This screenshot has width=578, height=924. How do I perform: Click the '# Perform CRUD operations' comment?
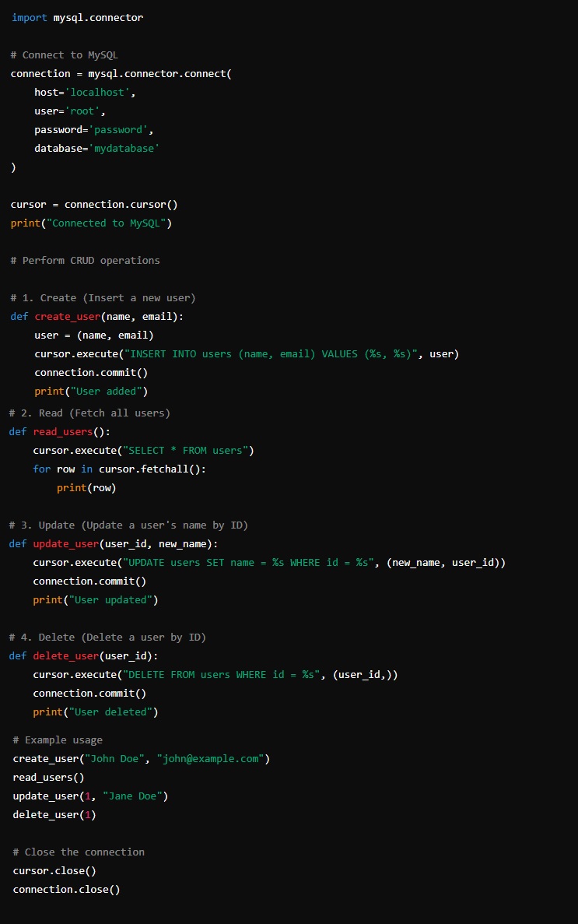click(x=85, y=260)
